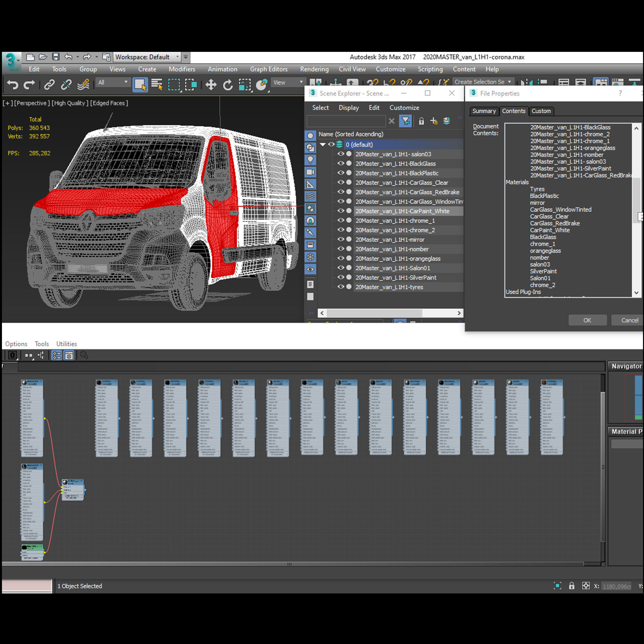Collapse the 0 (default) layer tree

click(x=323, y=144)
